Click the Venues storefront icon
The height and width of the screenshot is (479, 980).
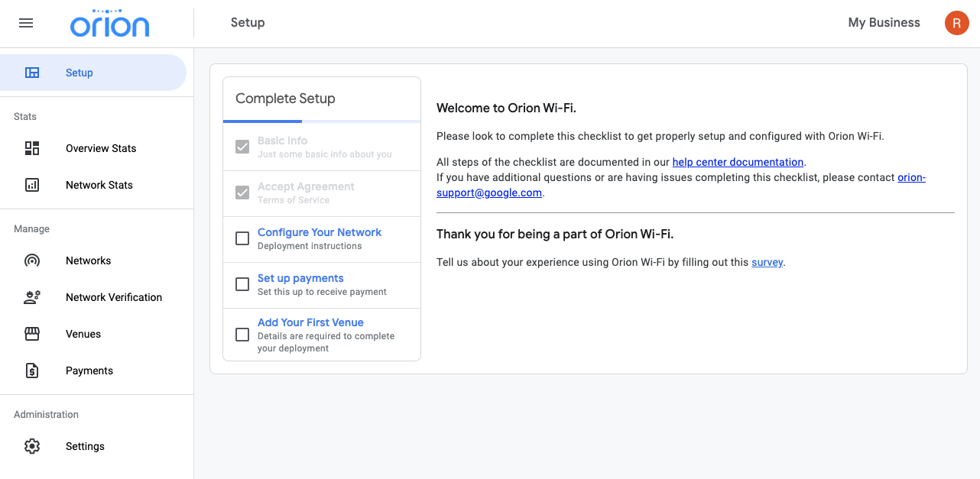[32, 334]
